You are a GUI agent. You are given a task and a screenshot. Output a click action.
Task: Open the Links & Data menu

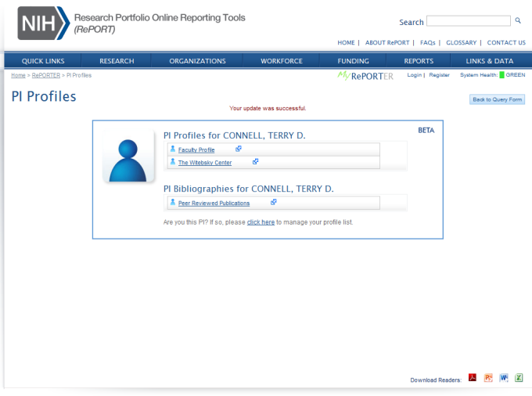(x=490, y=61)
